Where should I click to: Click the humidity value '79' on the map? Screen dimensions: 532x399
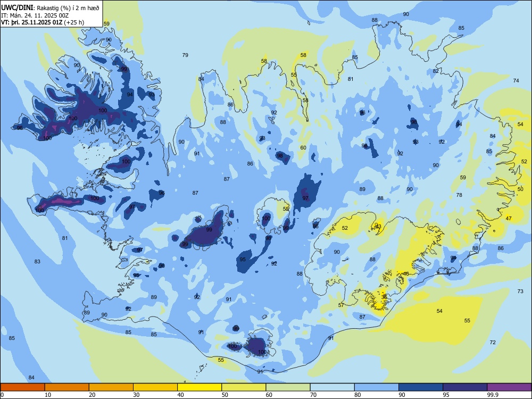pos(185,55)
